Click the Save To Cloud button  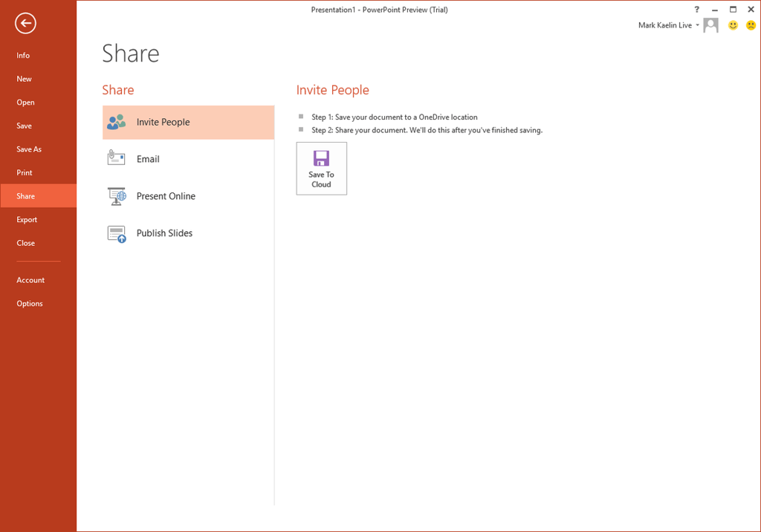pos(321,169)
